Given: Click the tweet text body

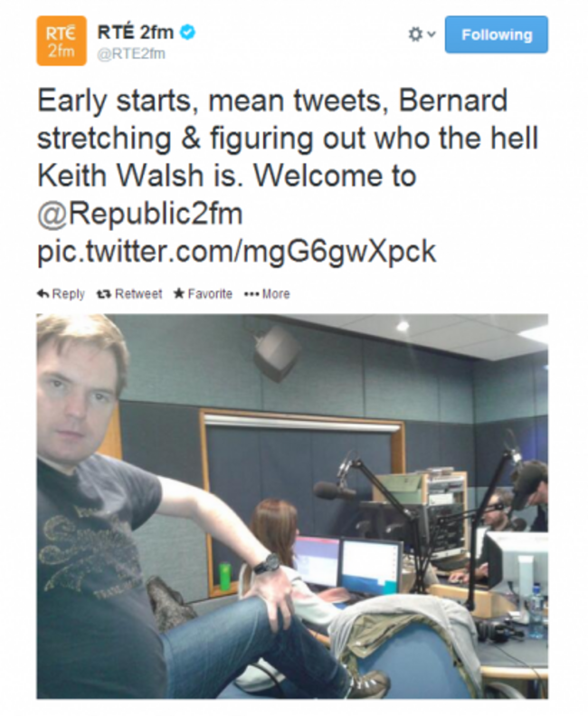Looking at the screenshot, I should [288, 176].
